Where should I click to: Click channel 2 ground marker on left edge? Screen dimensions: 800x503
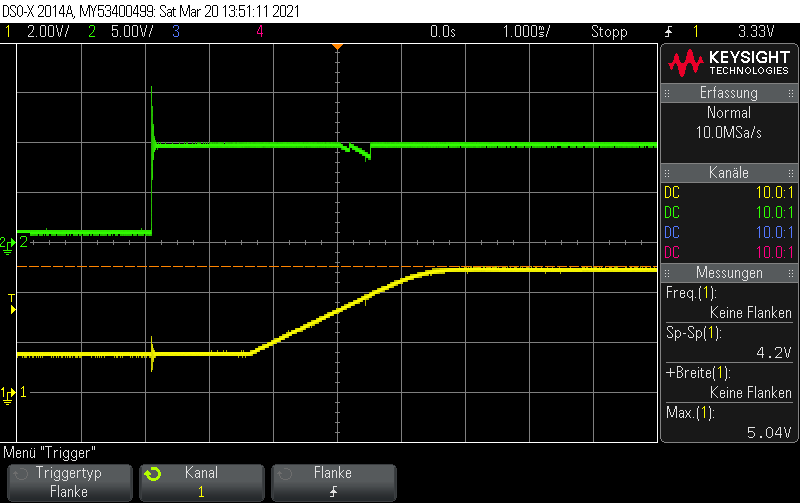pos(7,245)
